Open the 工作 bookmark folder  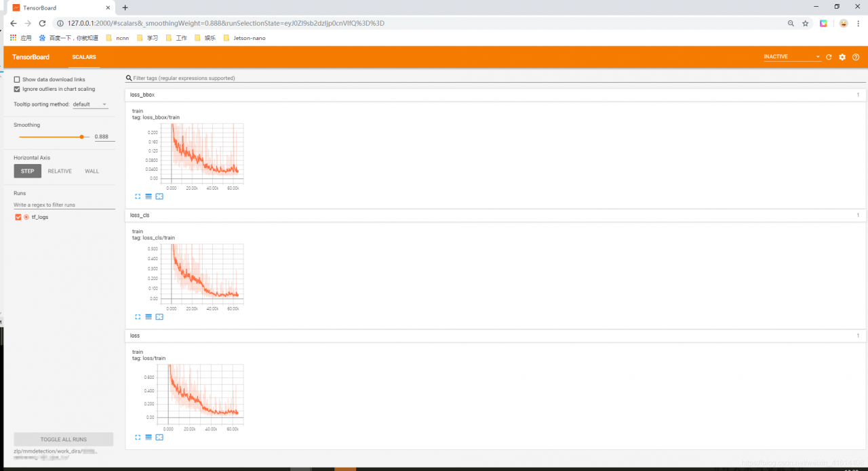coord(176,38)
